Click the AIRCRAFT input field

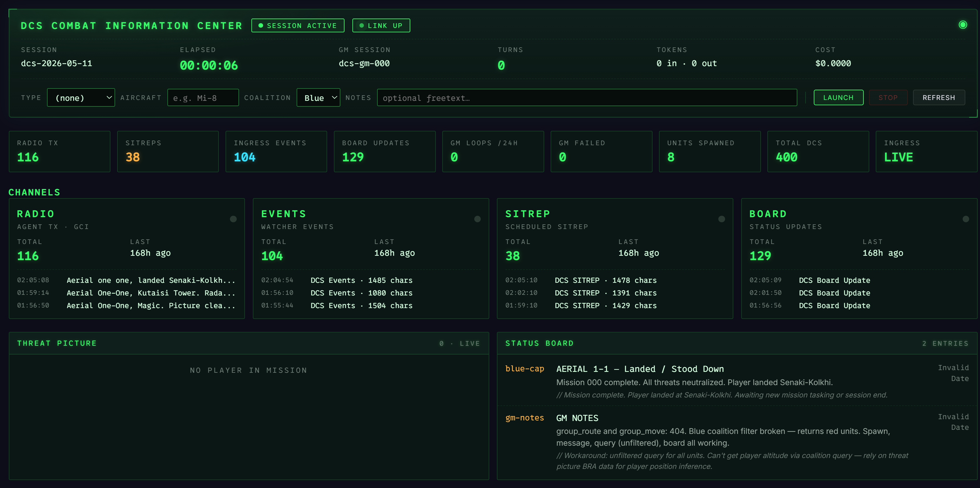(x=203, y=98)
